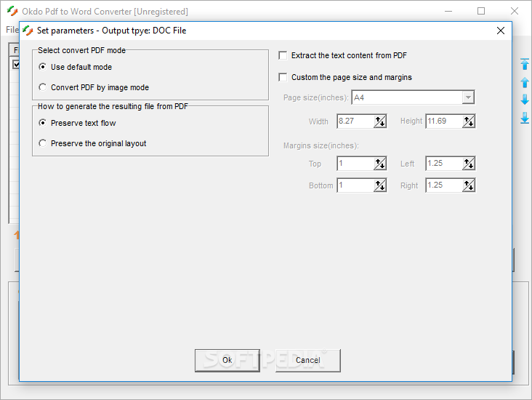The height and width of the screenshot is (400, 532).
Task: Adjust Top margin using its spinner
Action: pyautogui.click(x=380, y=164)
